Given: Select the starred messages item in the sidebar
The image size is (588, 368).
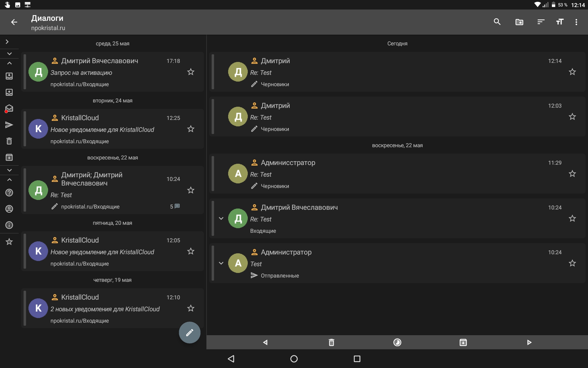Looking at the screenshot, I should click(x=9, y=242).
